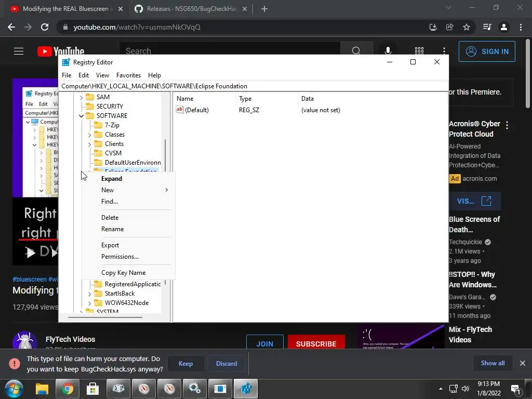Open the media control icon in Chrome
Screen dimensions: 532x399
[x=487, y=27]
